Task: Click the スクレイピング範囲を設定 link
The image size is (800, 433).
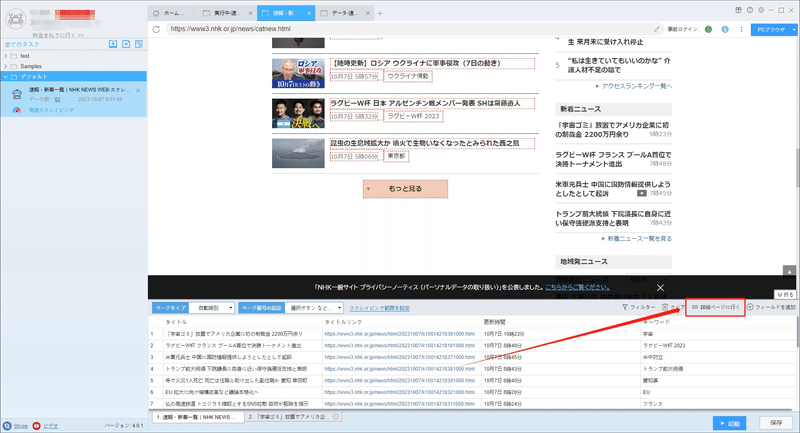Action: click(x=379, y=308)
